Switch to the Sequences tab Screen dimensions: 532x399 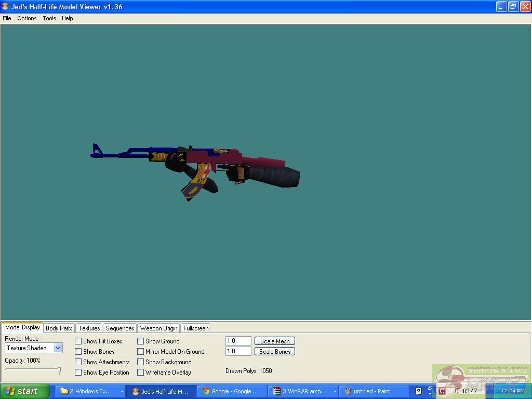click(120, 328)
